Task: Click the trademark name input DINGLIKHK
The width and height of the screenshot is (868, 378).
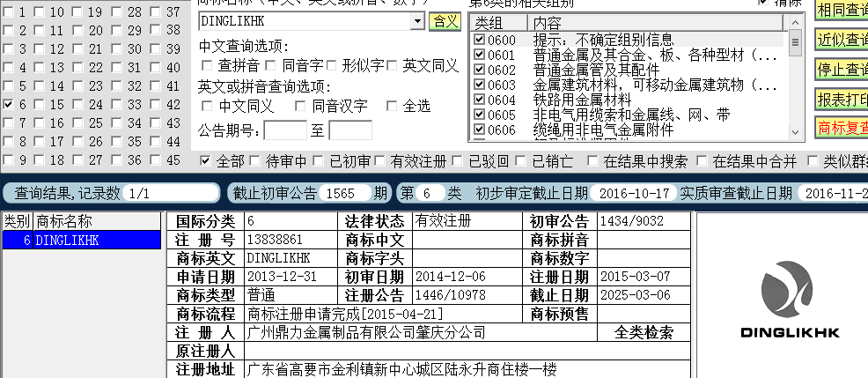Action: (305, 21)
